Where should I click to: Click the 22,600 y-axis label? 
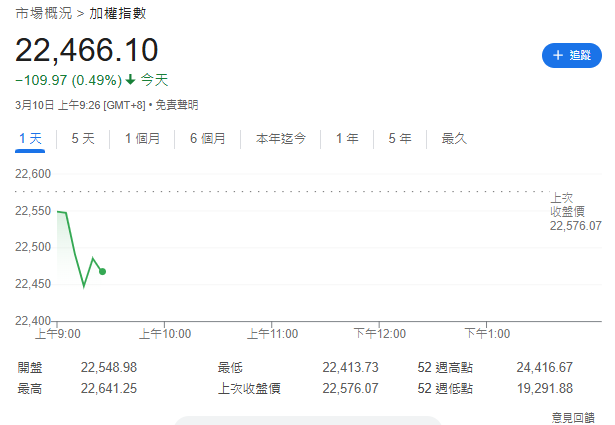coord(33,174)
